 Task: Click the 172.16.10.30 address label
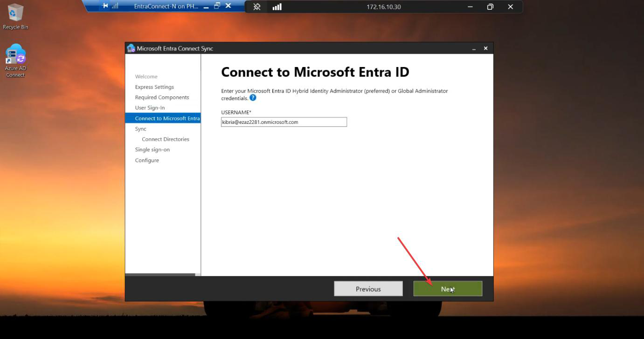384,7
